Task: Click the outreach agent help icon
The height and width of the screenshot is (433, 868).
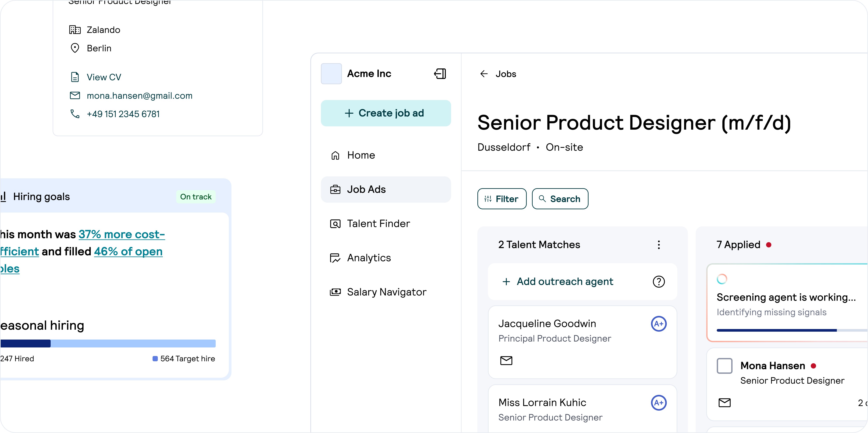Action: (658, 282)
